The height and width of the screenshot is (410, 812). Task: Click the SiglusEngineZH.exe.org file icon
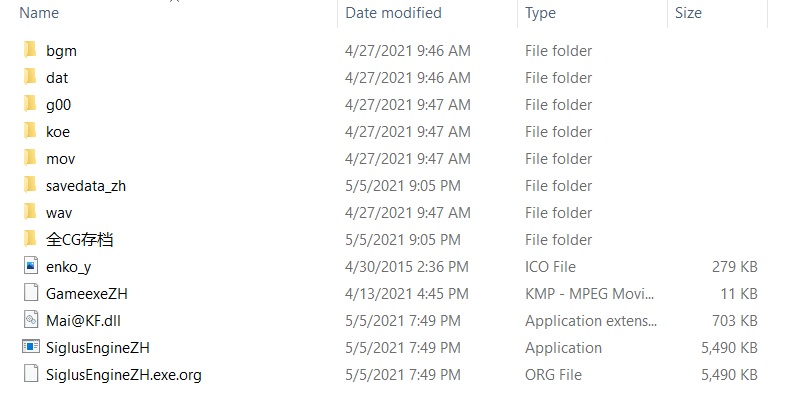[x=30, y=375]
